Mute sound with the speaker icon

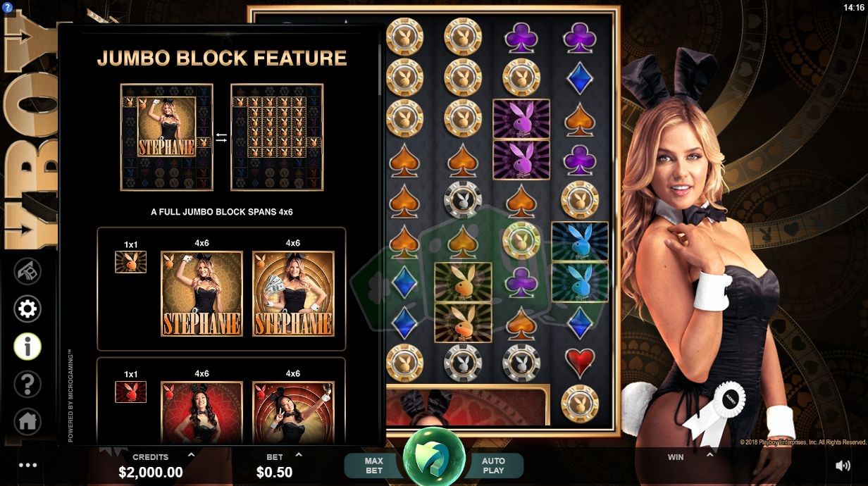[843, 466]
